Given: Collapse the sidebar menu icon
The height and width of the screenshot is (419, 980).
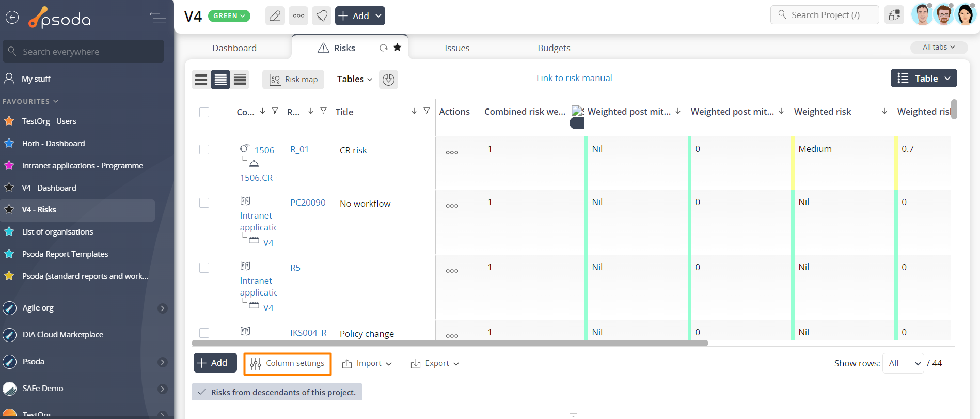Looking at the screenshot, I should click(x=157, y=18).
